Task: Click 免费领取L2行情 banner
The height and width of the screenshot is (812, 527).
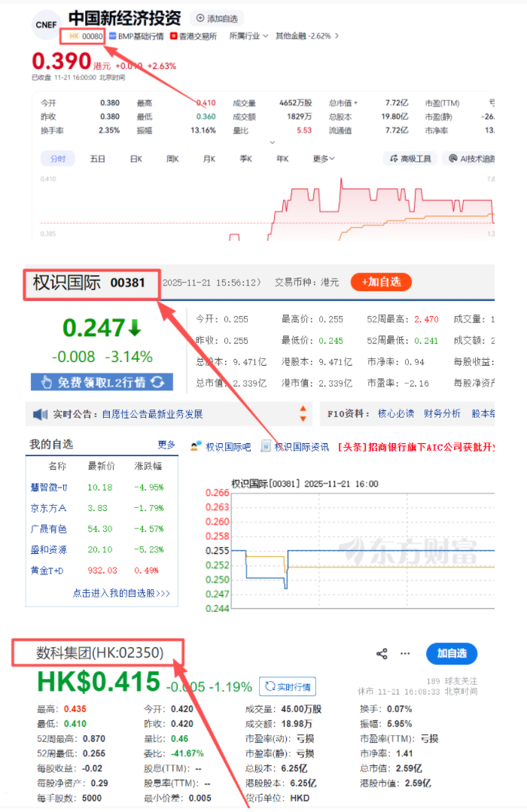Action: (x=102, y=382)
